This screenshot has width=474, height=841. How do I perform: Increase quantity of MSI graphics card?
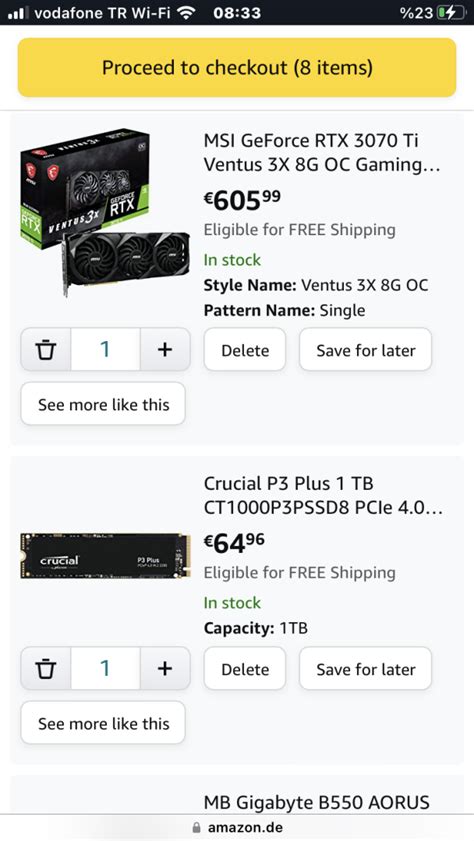click(x=165, y=350)
